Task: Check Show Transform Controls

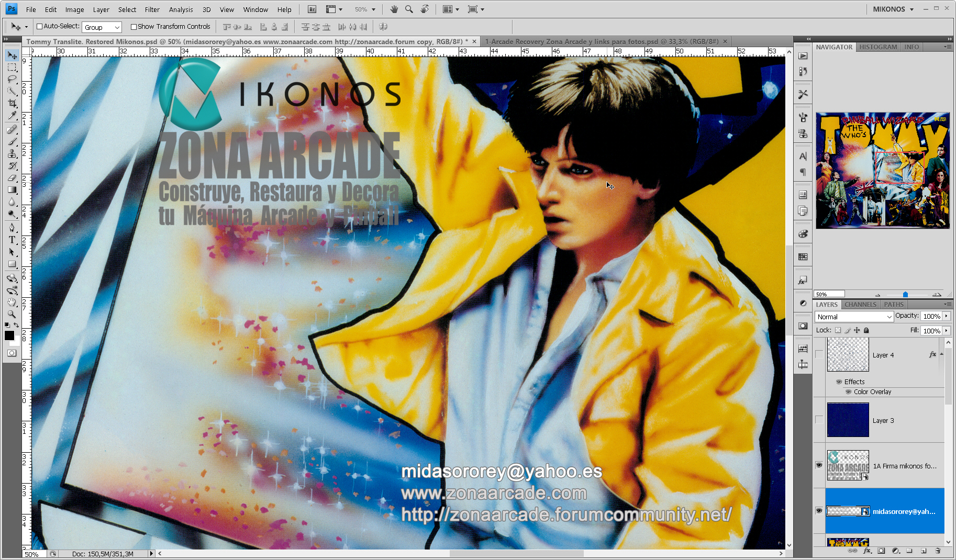Action: (x=134, y=26)
